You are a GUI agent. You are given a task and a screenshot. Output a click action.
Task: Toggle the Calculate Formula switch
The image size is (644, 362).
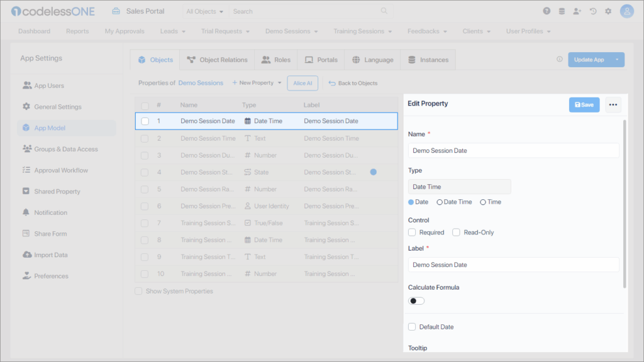point(416,301)
